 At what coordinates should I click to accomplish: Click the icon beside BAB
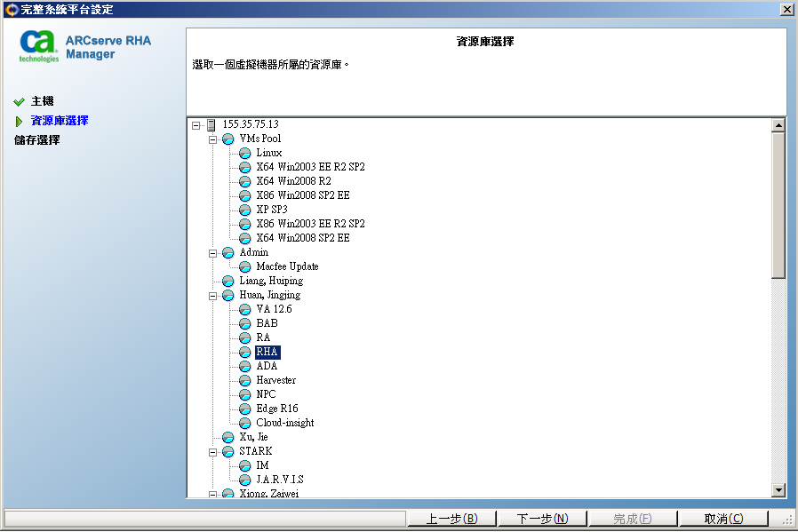pos(244,324)
